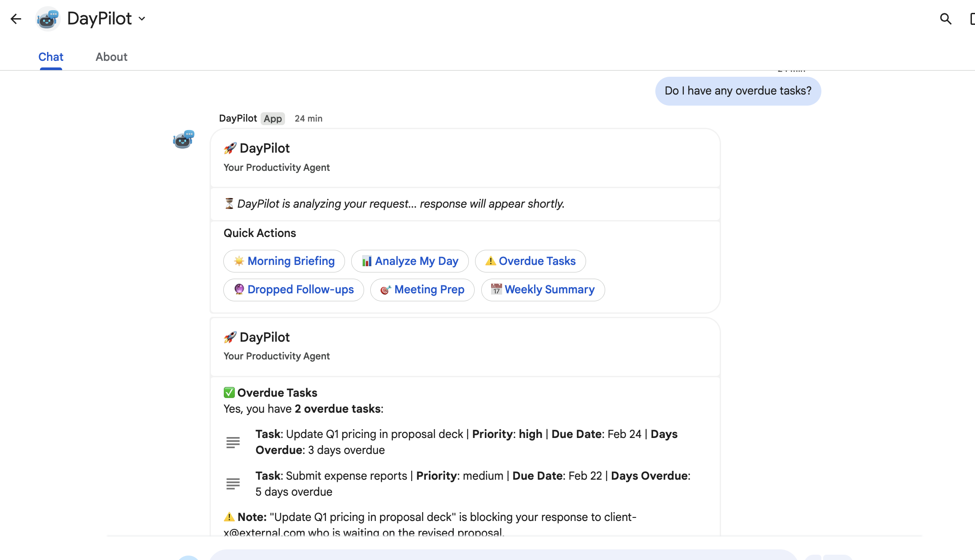Click the second overdue task list icon
This screenshot has width=975, height=560.
pyautogui.click(x=233, y=483)
